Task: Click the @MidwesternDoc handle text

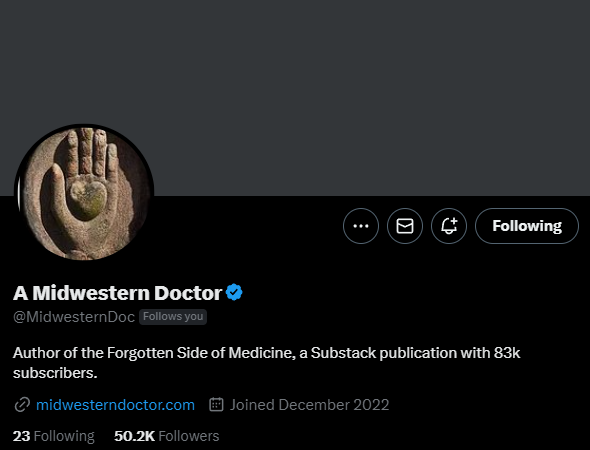Action: tap(74, 317)
